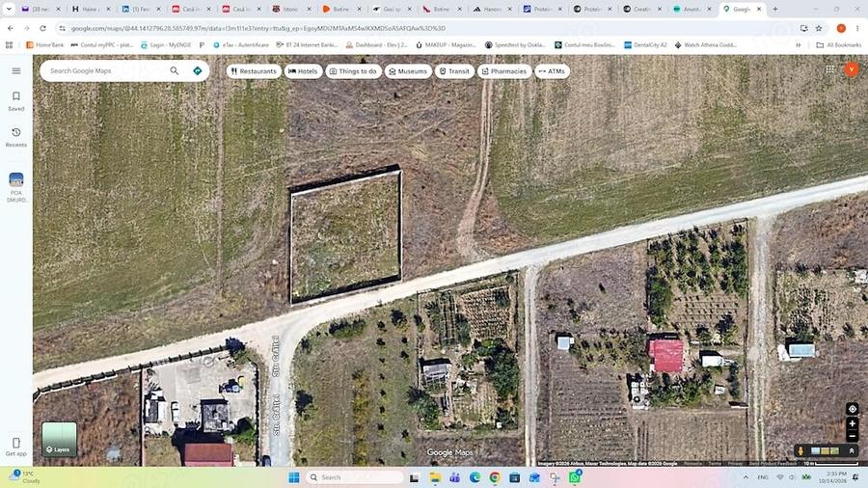Expand hidden bookmarks with double chevron
This screenshot has height=488, width=868.
pos(799,44)
